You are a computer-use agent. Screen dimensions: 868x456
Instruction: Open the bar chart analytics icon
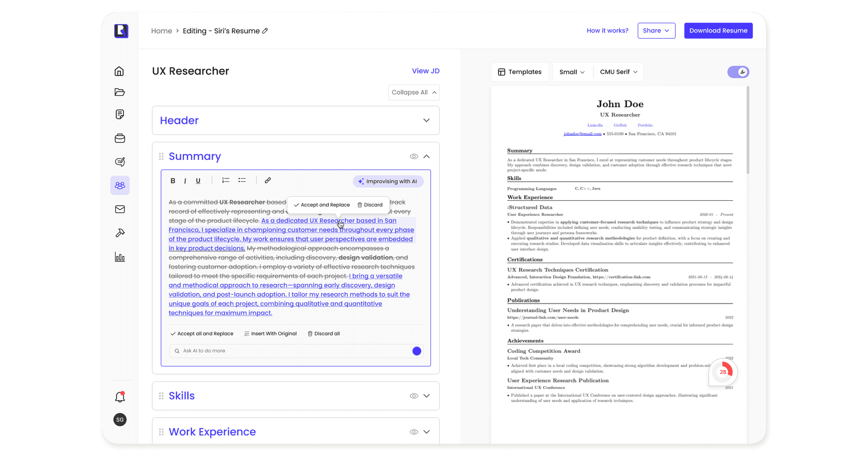coord(120,257)
